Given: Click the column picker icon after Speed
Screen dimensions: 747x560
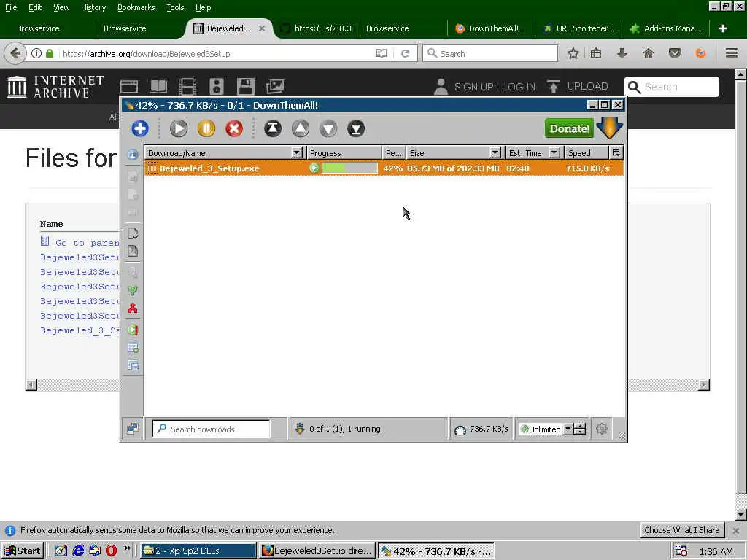Looking at the screenshot, I should [x=616, y=153].
